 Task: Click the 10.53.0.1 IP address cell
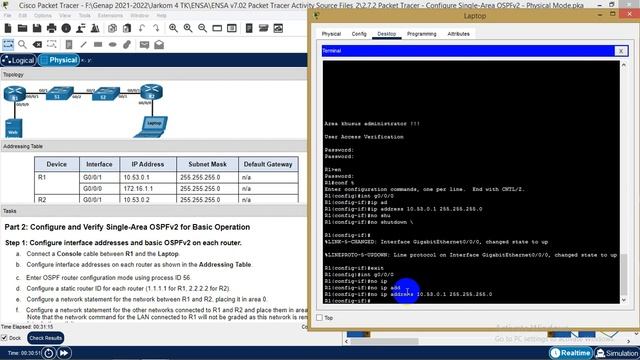[148, 178]
